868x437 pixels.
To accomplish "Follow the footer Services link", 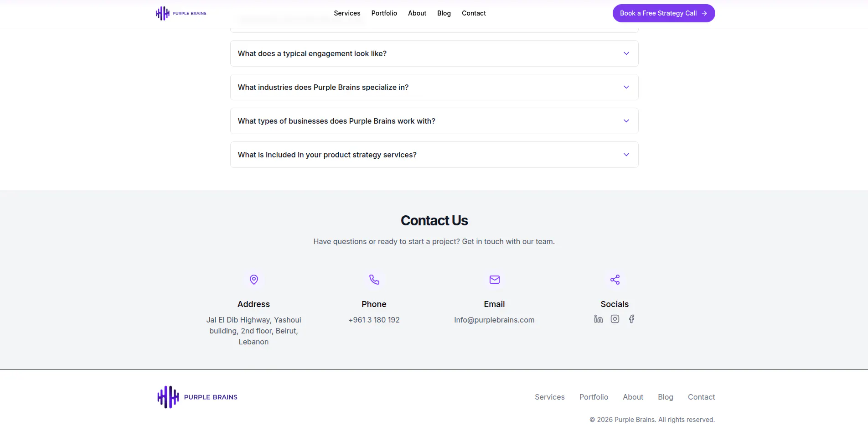I will coord(550,397).
